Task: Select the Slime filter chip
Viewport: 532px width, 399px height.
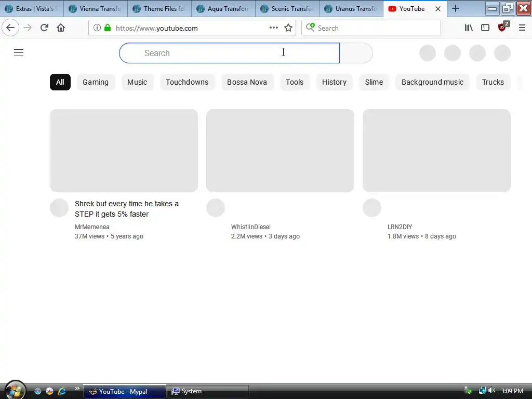Action: pos(374,82)
